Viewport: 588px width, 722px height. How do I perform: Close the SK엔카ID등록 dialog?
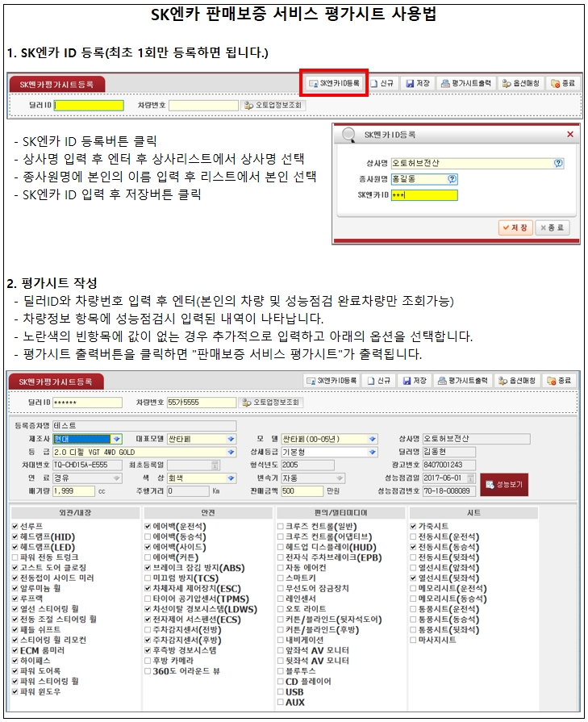[570, 134]
